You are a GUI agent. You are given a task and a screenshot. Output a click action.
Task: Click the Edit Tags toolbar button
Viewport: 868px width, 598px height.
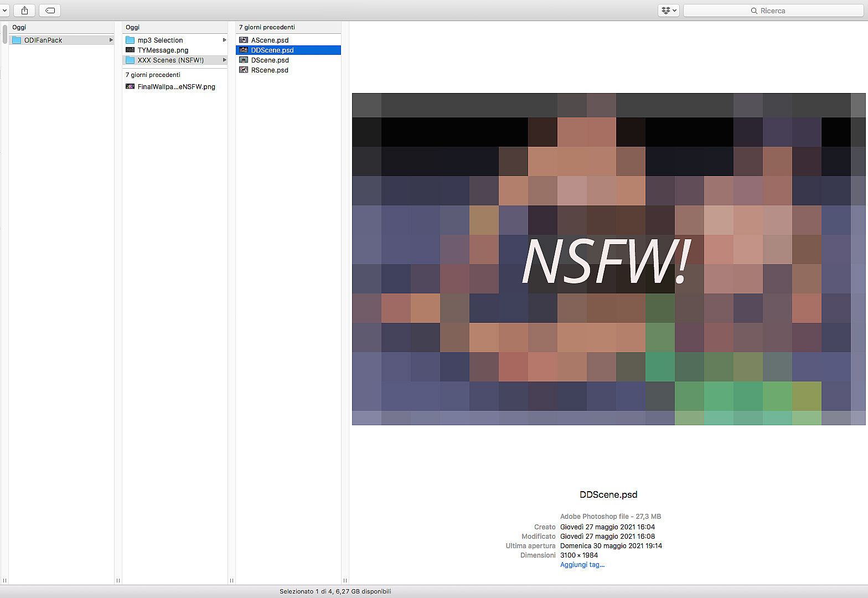click(50, 11)
